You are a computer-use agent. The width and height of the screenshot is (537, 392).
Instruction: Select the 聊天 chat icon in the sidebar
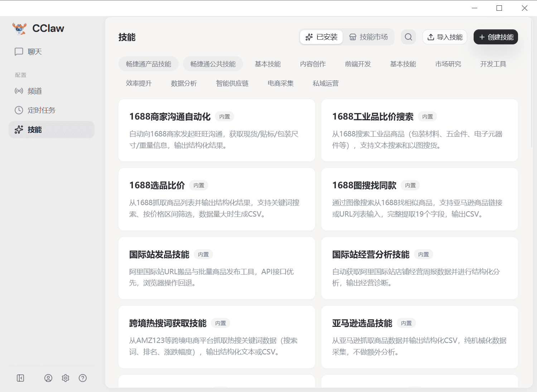(x=19, y=52)
